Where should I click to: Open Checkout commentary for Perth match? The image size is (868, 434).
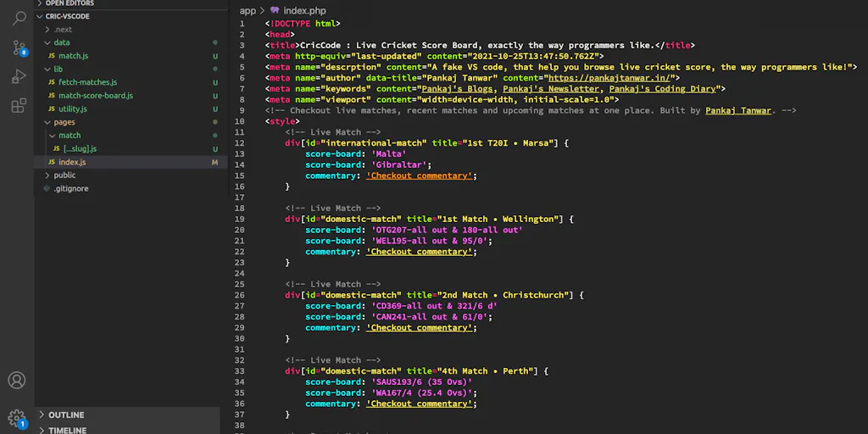click(x=419, y=403)
